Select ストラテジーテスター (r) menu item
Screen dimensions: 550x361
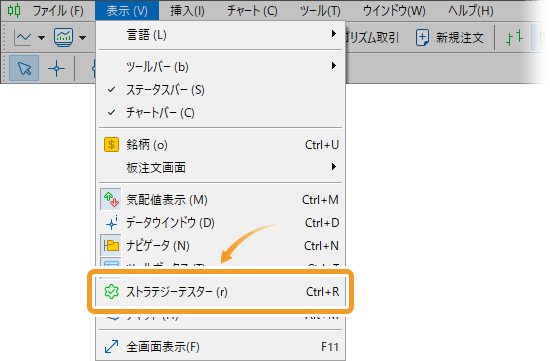[x=220, y=292]
